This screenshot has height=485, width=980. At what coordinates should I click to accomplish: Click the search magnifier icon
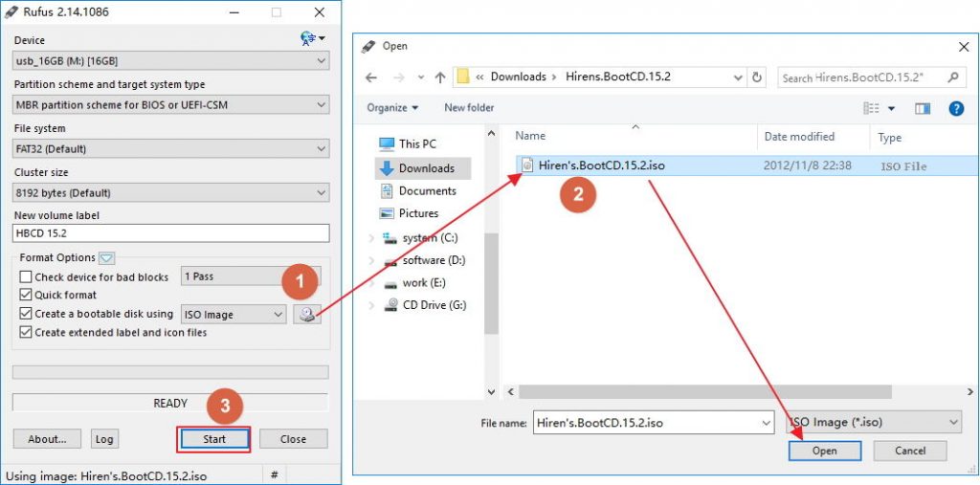pyautogui.click(x=952, y=77)
